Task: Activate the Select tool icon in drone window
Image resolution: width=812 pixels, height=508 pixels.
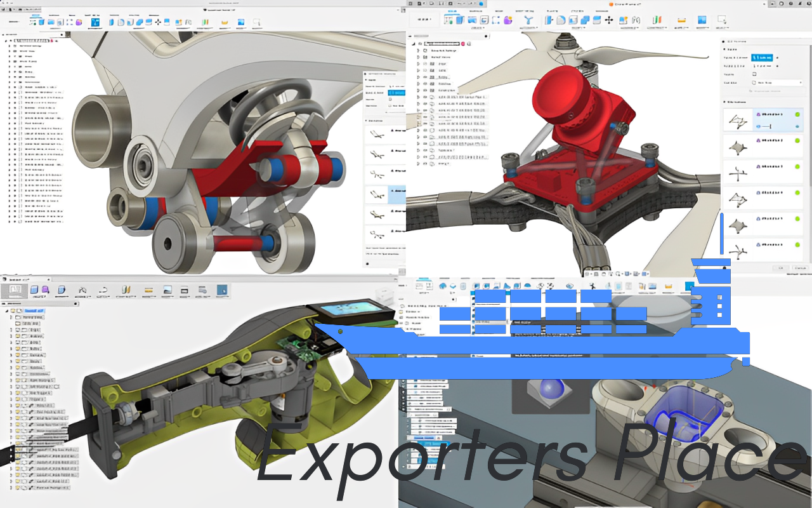Action: [x=721, y=20]
